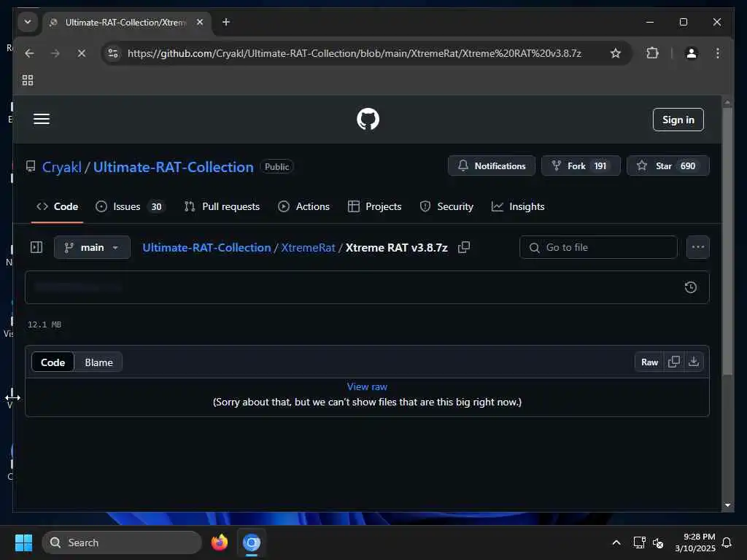Open the apps grid in bookmarks bar
The width and height of the screenshot is (747, 560).
(x=28, y=80)
